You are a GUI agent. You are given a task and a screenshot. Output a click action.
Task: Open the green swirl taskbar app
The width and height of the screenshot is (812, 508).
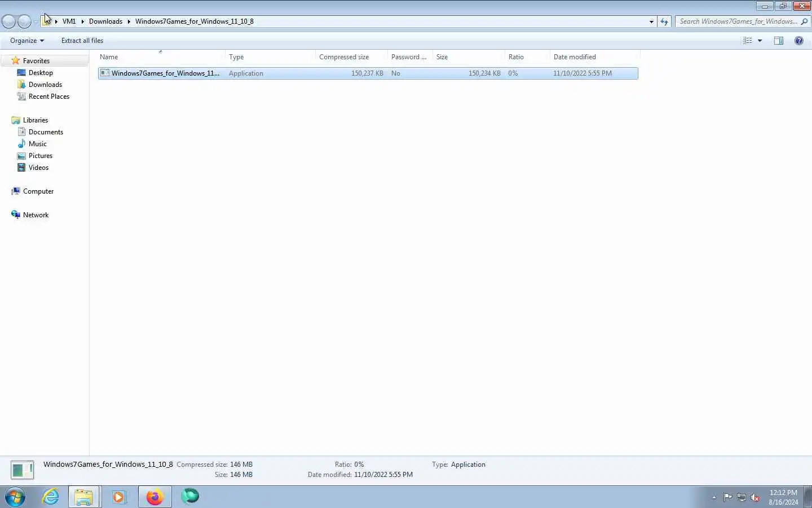pos(190,497)
